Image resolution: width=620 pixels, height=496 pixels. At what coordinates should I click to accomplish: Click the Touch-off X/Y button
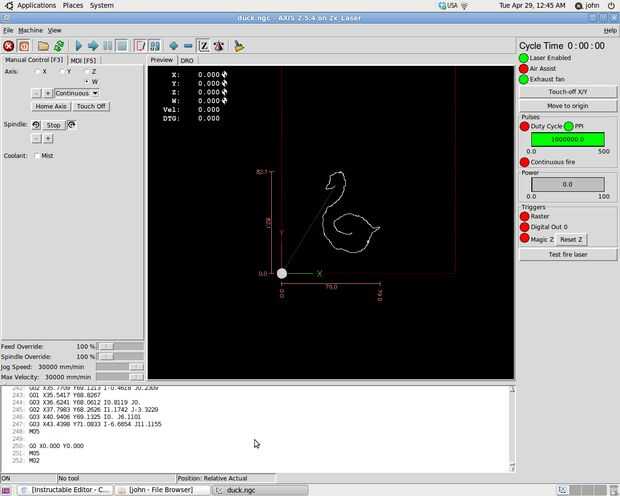[x=568, y=92]
